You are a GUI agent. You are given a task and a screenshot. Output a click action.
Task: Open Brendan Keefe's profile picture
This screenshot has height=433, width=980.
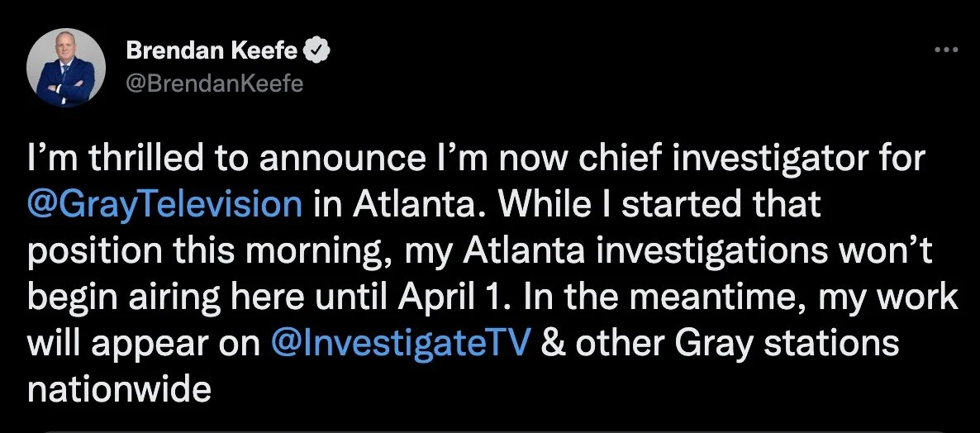[x=65, y=68]
